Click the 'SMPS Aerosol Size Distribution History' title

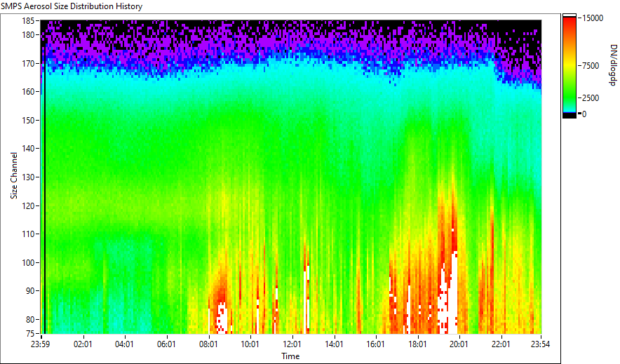[72, 6]
